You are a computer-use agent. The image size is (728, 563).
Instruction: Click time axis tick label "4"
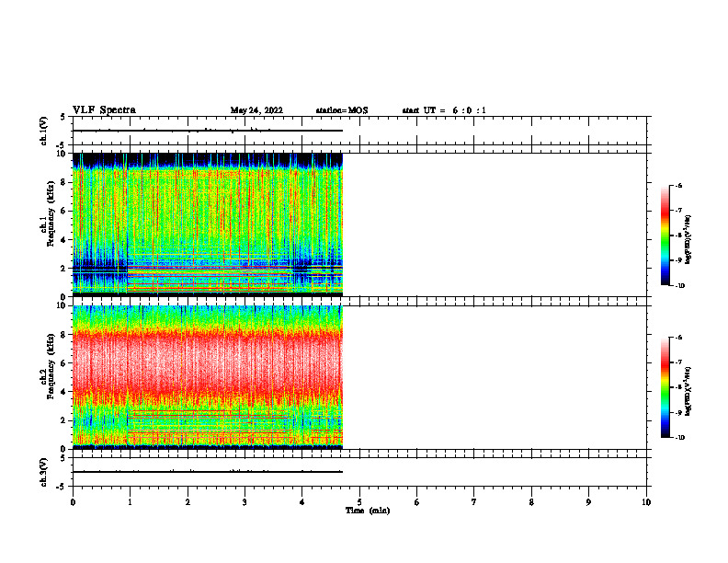[302, 502]
